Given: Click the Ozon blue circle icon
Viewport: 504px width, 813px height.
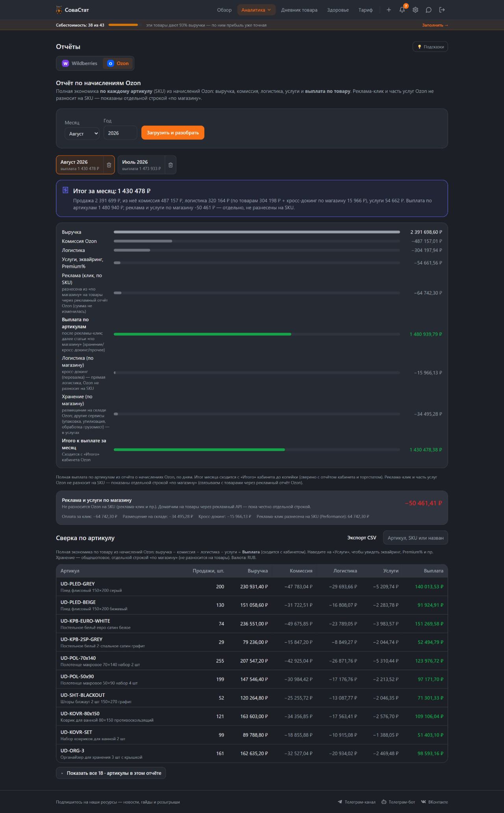Looking at the screenshot, I should [111, 63].
